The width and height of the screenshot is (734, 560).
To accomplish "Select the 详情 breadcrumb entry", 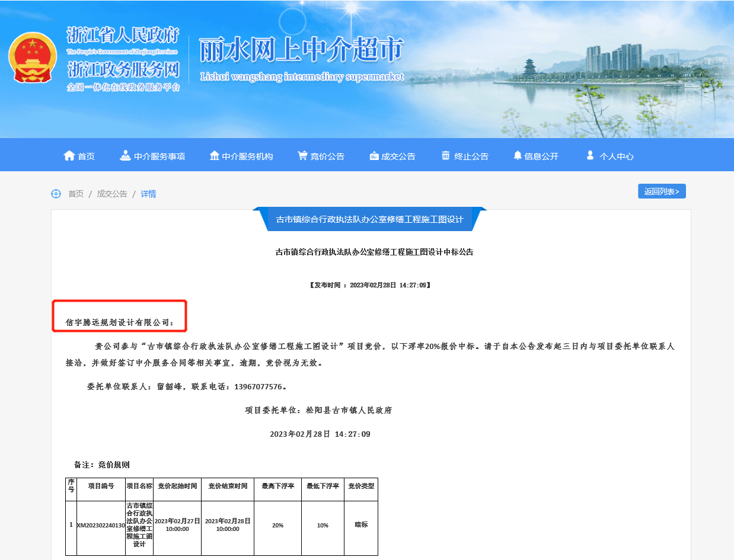I will click(x=148, y=194).
